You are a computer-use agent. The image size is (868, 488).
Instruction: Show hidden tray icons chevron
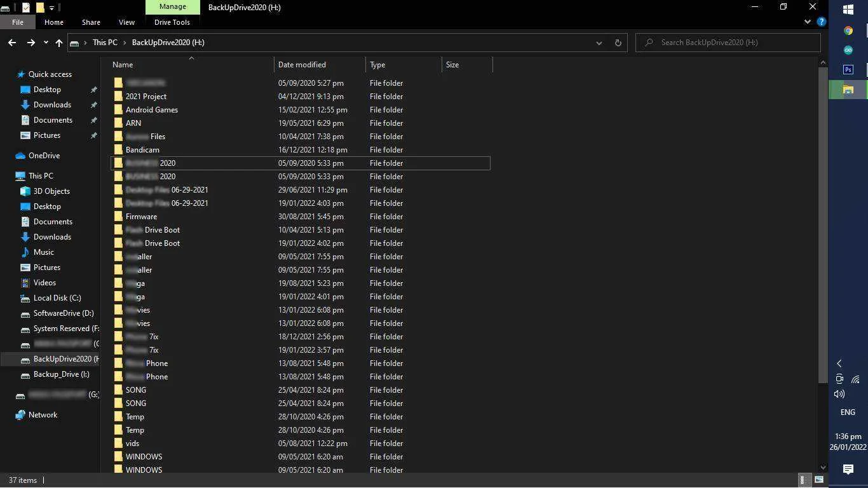pyautogui.click(x=839, y=363)
